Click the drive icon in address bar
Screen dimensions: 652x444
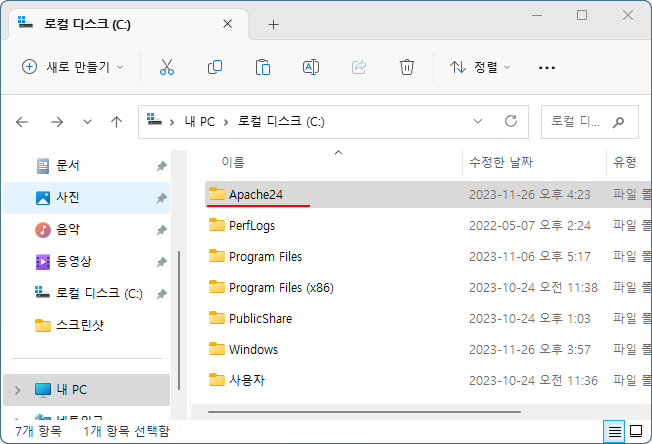pos(154,119)
